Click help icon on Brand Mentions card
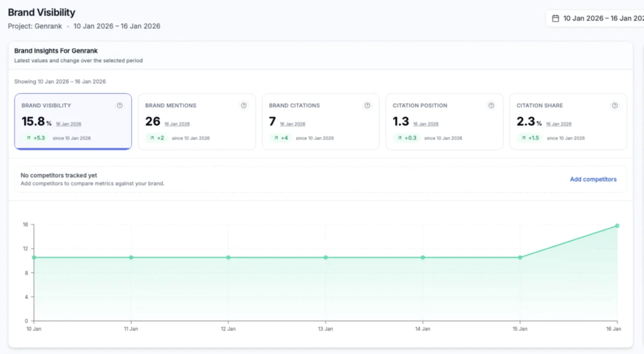This screenshot has width=644, height=354. (x=243, y=106)
